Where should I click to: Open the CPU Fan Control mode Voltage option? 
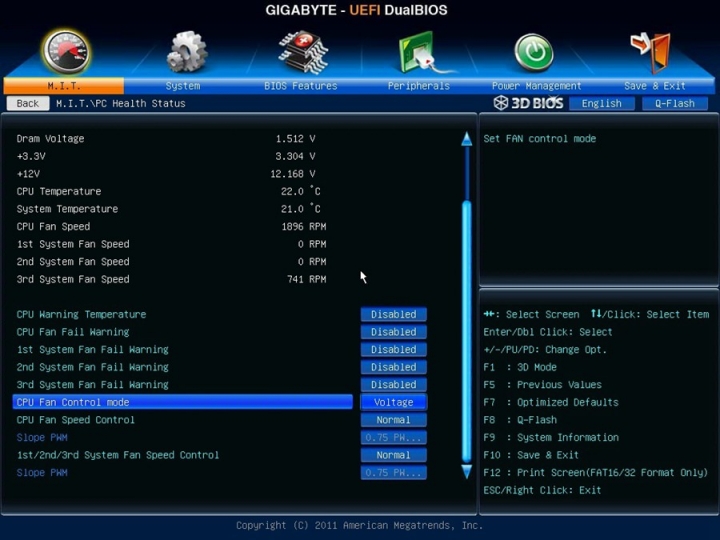click(394, 402)
